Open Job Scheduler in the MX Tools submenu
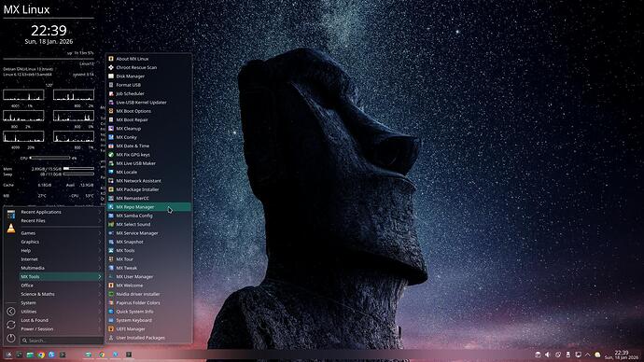 click(x=148, y=93)
